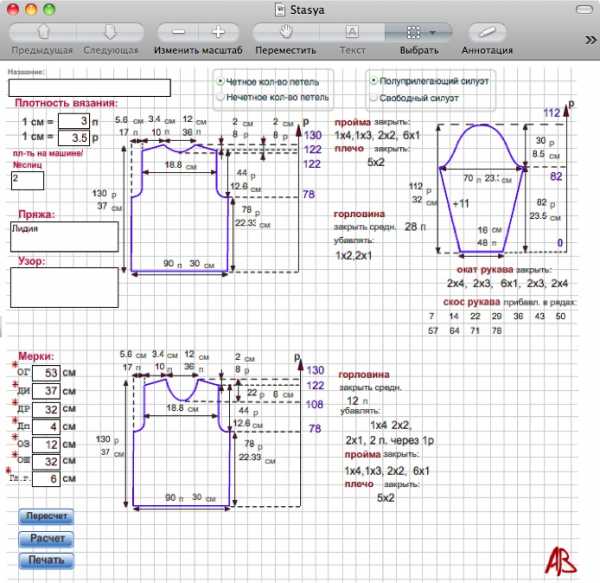Zoom in with the plus button
Screen dimensions: 600x583
pyautogui.click(x=217, y=32)
